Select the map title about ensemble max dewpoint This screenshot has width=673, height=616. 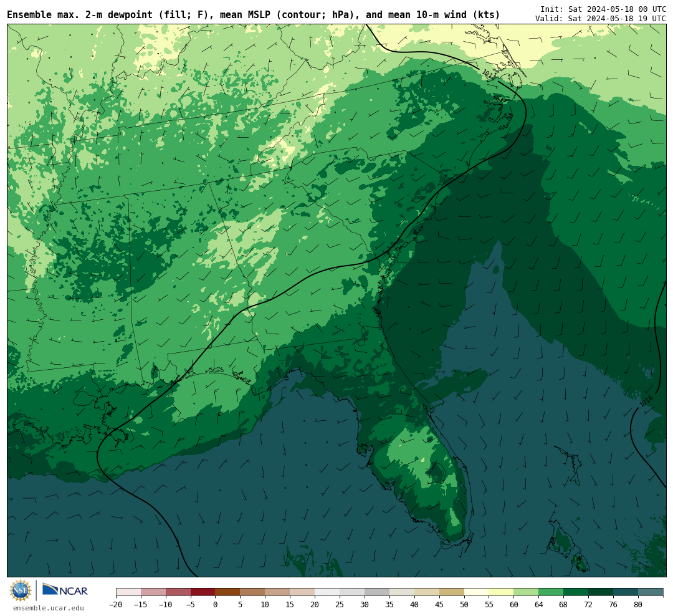[x=253, y=15]
